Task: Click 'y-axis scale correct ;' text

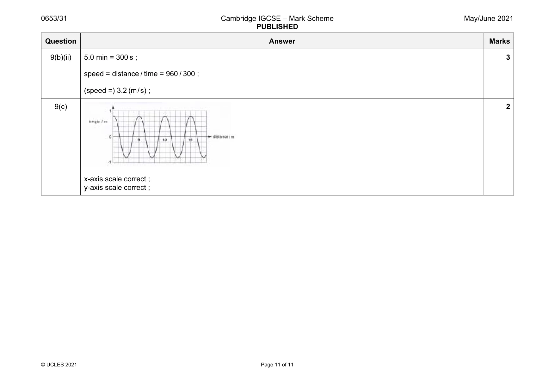Action: (117, 188)
